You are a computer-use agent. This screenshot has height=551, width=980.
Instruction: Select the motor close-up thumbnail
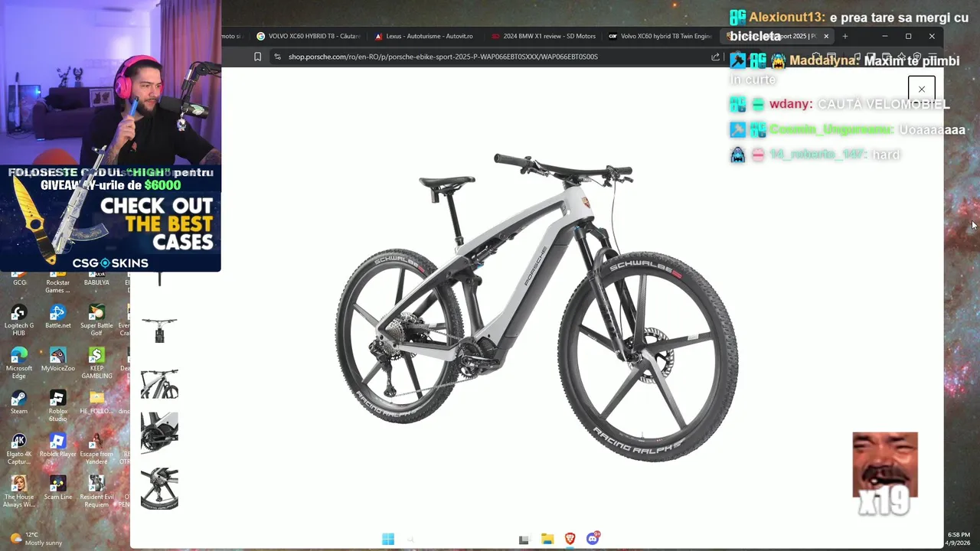point(159,433)
